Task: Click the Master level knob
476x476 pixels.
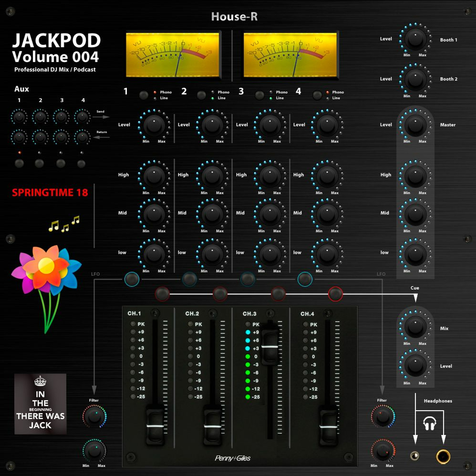Action: click(x=415, y=125)
